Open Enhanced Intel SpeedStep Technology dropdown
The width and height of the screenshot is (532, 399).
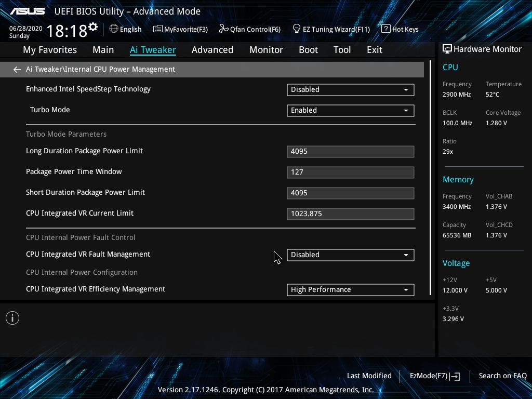coord(351,89)
